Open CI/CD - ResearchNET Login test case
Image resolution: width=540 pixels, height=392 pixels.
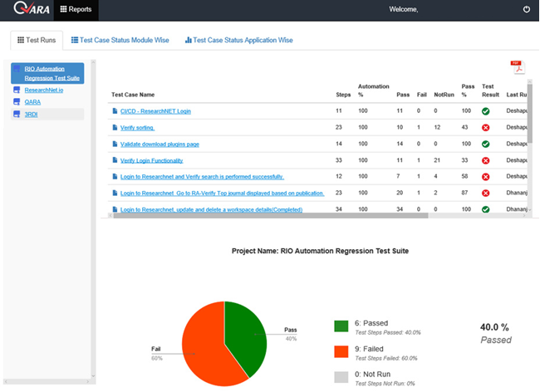(155, 110)
